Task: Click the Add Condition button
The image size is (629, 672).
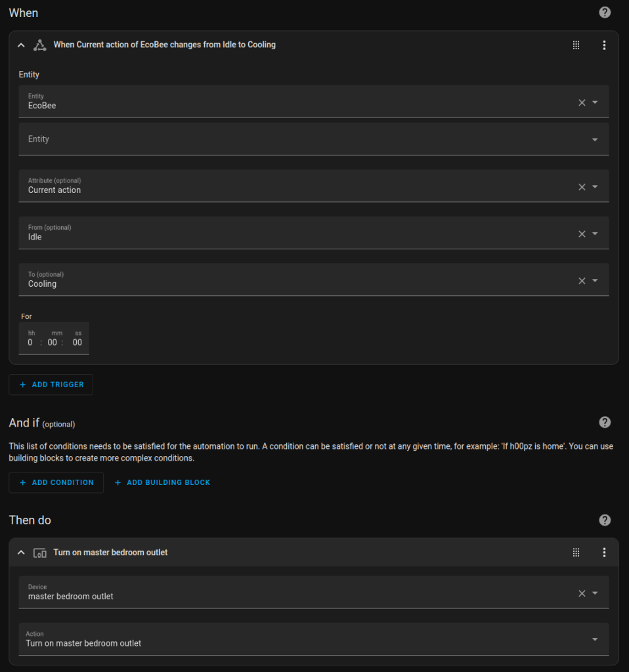Action: (x=56, y=482)
